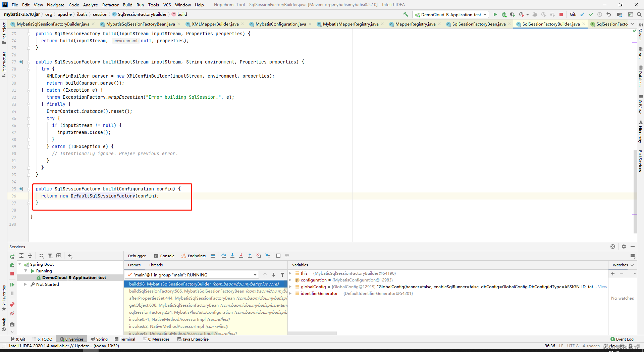Screen dimensions: 644x352
Task: Click View Breakpoints red circles icon
Action: coord(12,305)
